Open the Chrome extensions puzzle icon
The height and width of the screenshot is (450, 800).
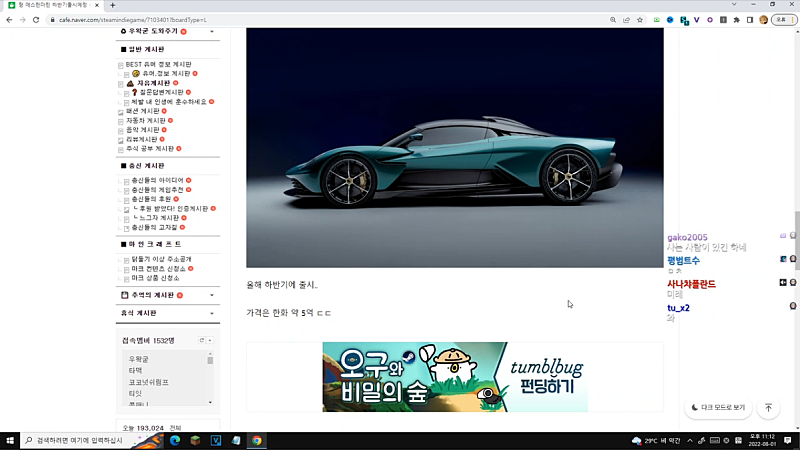[735, 19]
